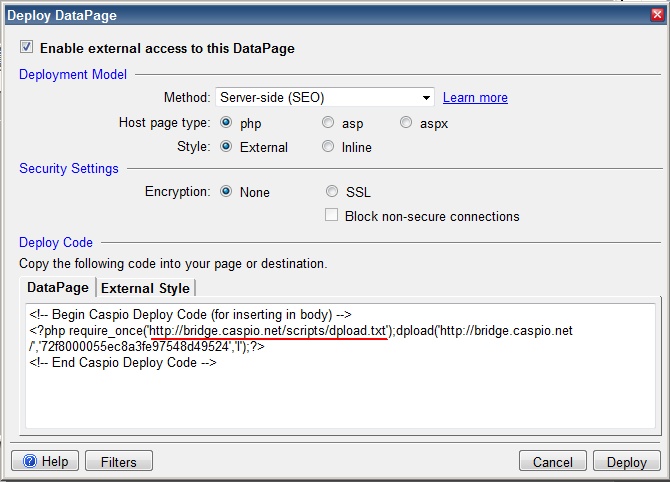Click the Deployment Model section heading
This screenshot has width=670, height=482.
73,74
